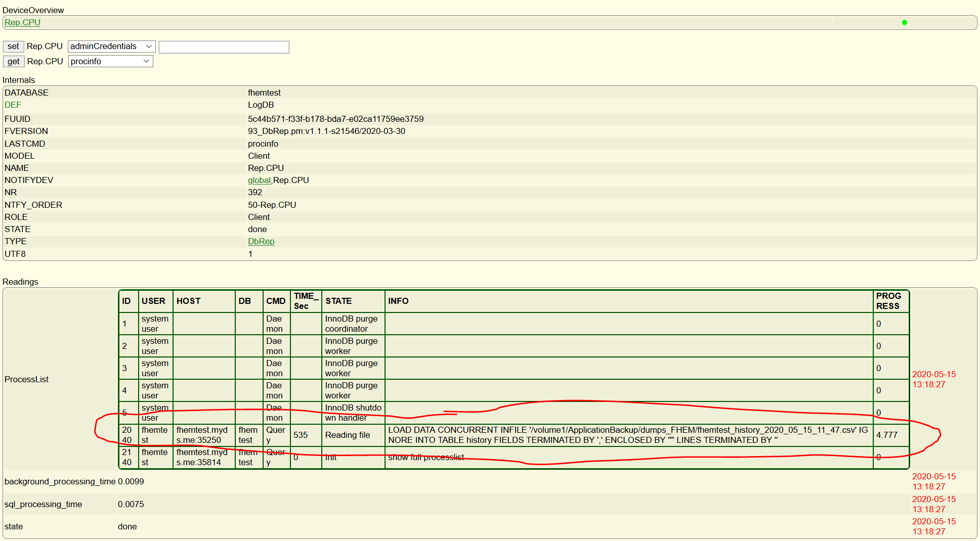Click the 4.777 progress value
Viewport: 980px width, 541px height.
coord(886,435)
